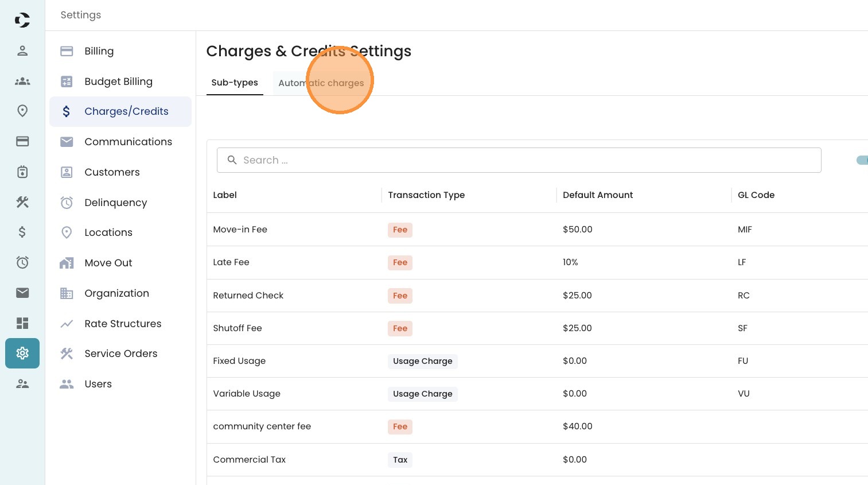Switch to the Automatic charges tab
The height and width of the screenshot is (485, 868).
point(321,83)
